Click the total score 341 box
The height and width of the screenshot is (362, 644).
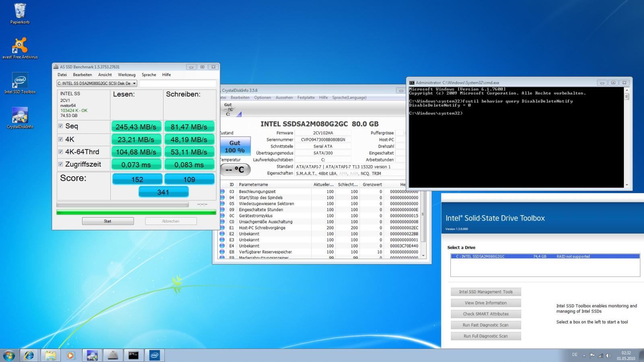[x=163, y=192]
